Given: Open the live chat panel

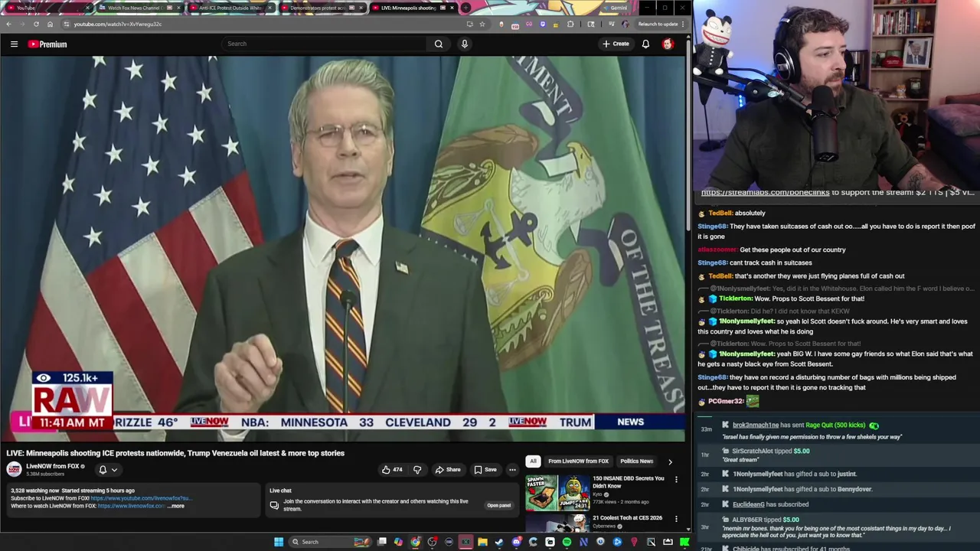Looking at the screenshot, I should (x=498, y=505).
